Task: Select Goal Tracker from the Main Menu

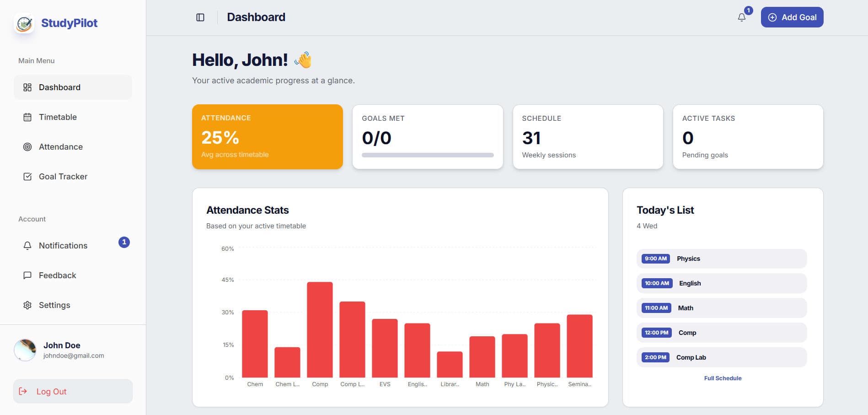Action: pyautogui.click(x=63, y=177)
